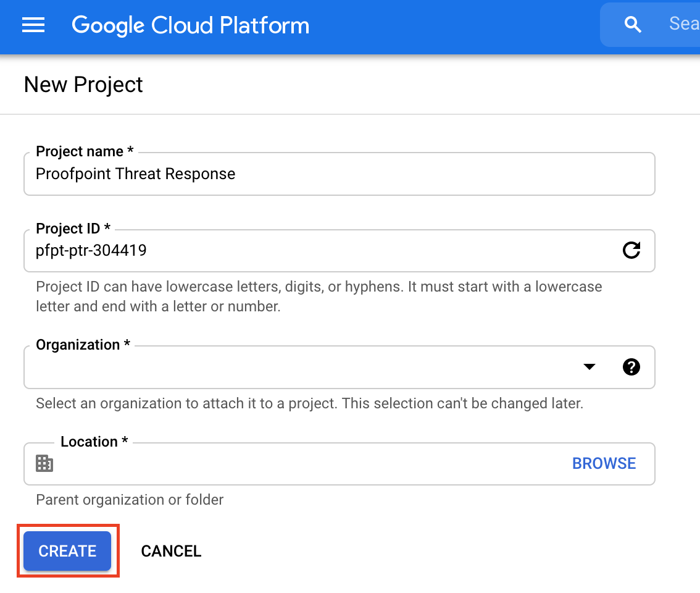Viewport: 700px width, 593px height.
Task: Click the search magnifier icon
Action: pyautogui.click(x=633, y=25)
